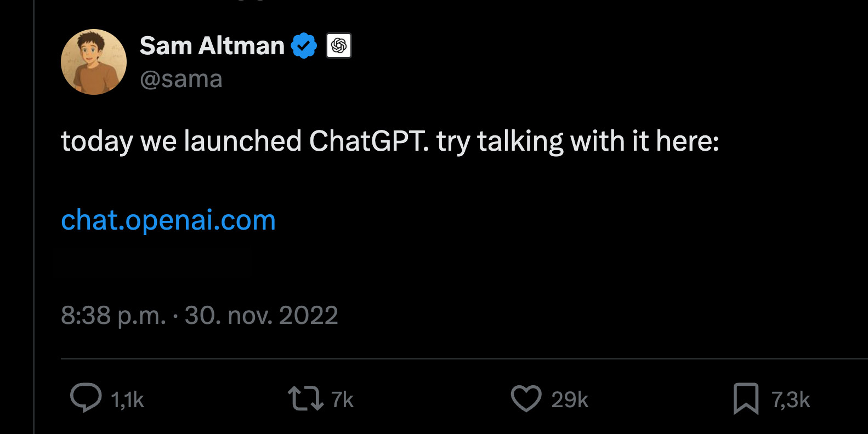The height and width of the screenshot is (434, 868).
Task: Go to the @sama handle
Action: 181,79
